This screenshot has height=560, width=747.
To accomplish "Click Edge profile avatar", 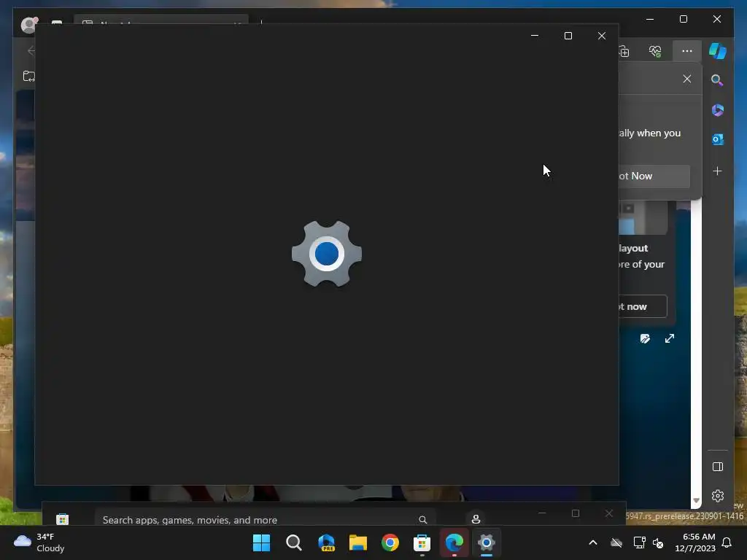I will [x=28, y=25].
